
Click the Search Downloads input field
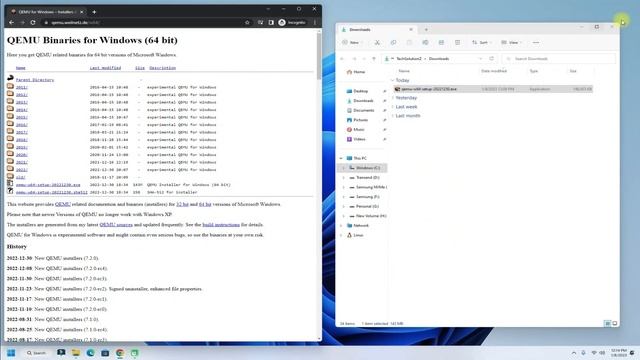click(x=558, y=59)
